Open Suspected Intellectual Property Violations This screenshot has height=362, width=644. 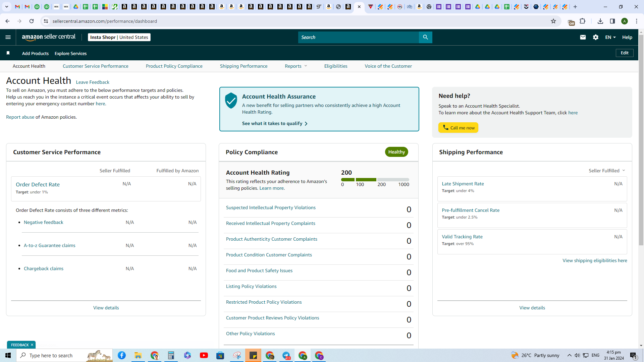pos(271,207)
